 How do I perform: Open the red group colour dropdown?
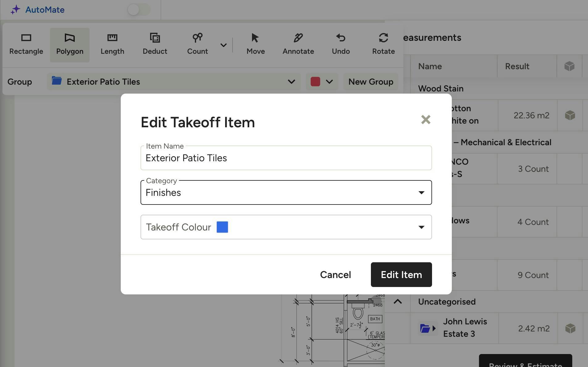point(322,82)
